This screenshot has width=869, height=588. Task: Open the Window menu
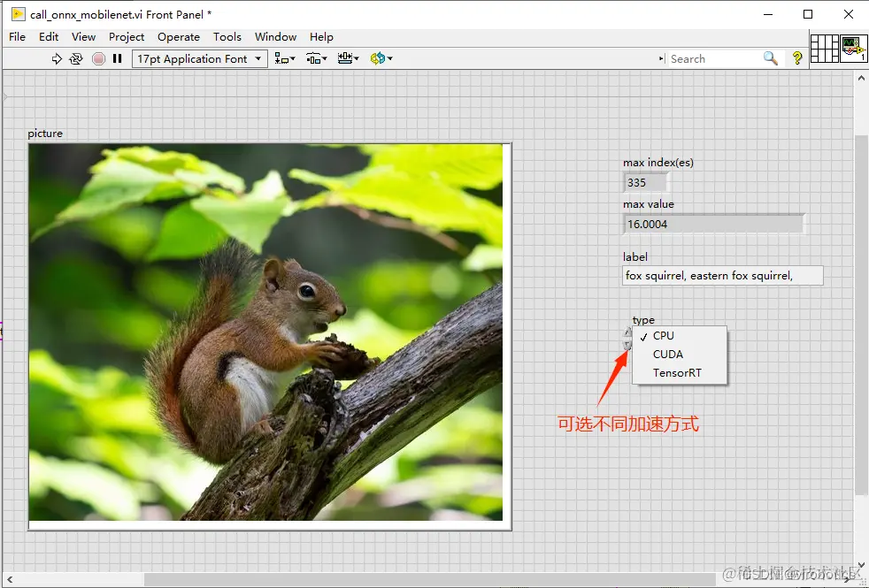pos(275,36)
